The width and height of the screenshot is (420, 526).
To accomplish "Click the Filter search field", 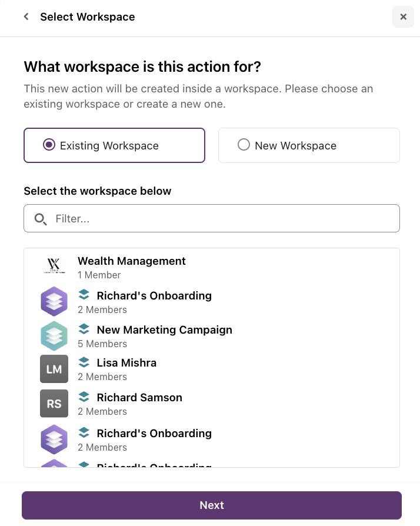I will pos(212,218).
